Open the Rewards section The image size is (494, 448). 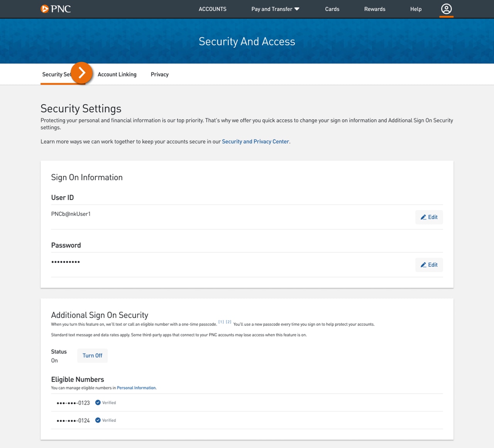point(374,9)
